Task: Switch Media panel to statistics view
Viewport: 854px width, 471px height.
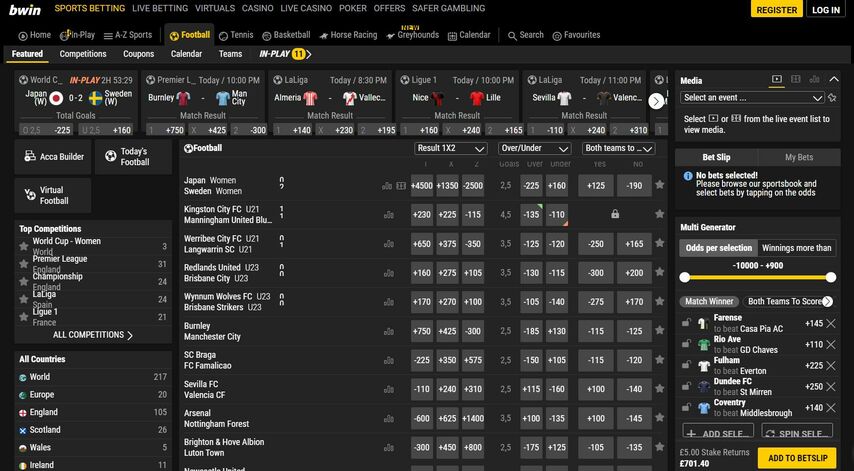Action: (814, 79)
